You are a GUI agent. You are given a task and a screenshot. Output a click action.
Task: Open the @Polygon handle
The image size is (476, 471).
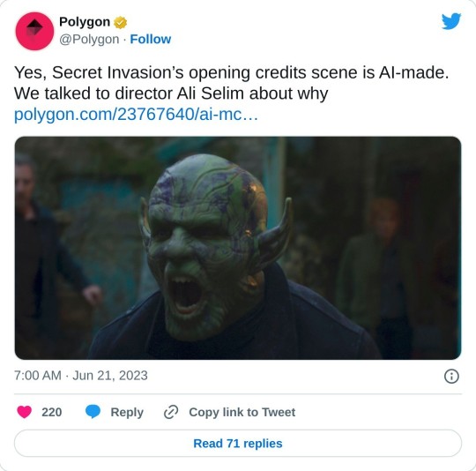point(89,40)
